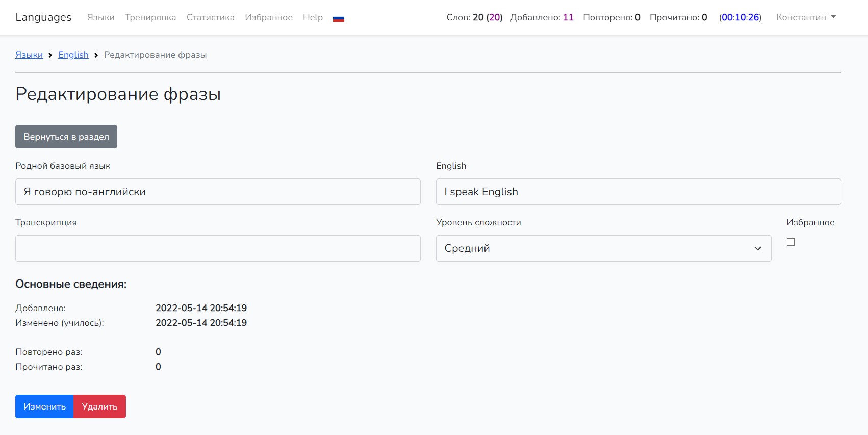This screenshot has width=868, height=435.
Task: Click the Вернуться в раздел button
Action: 66,137
